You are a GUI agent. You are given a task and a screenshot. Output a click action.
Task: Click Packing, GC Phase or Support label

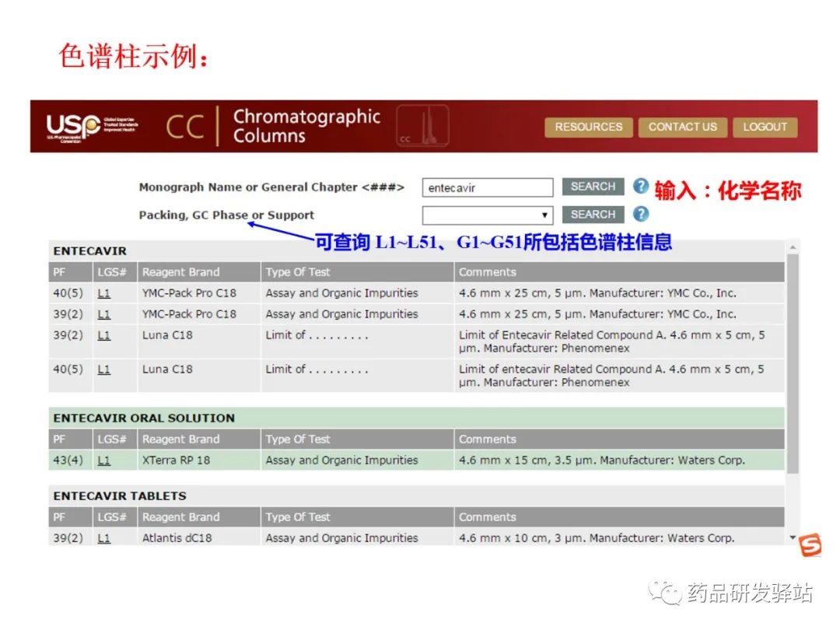[x=226, y=215]
